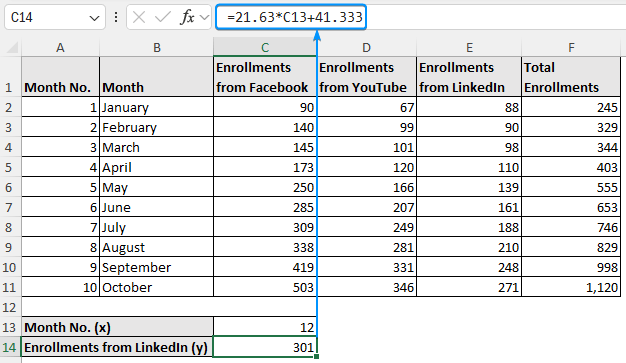This screenshot has width=626, height=363.
Task: Select the 'August' cell
Action: (x=156, y=247)
